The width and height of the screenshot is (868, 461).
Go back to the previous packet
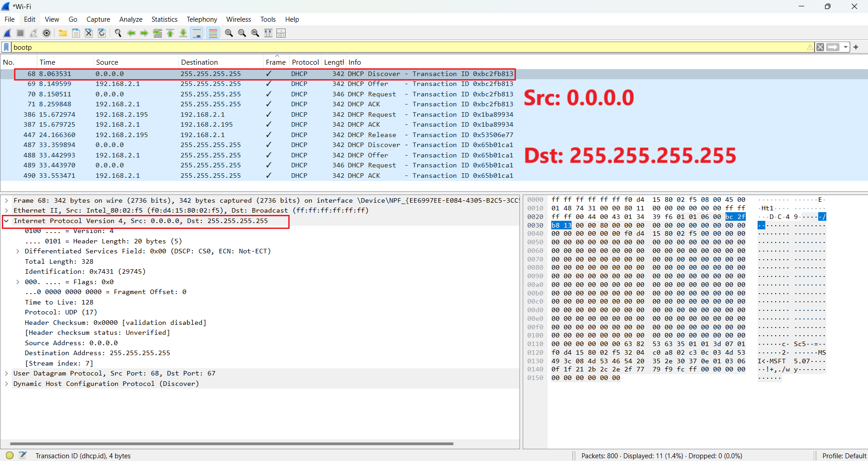131,33
